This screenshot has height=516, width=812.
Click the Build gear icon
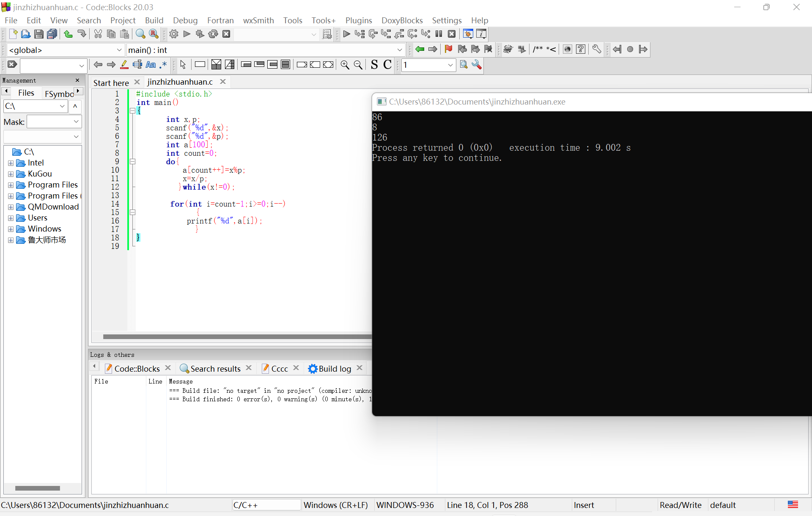tap(173, 34)
